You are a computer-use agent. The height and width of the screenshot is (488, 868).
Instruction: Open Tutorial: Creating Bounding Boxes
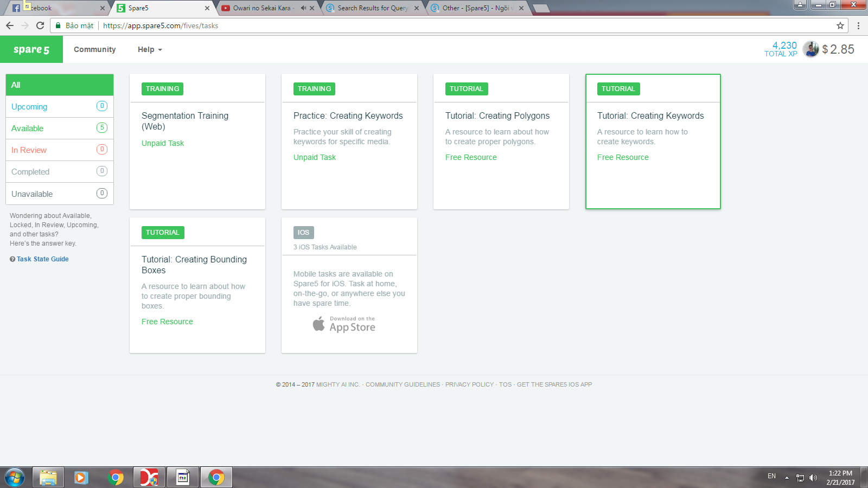point(194,265)
